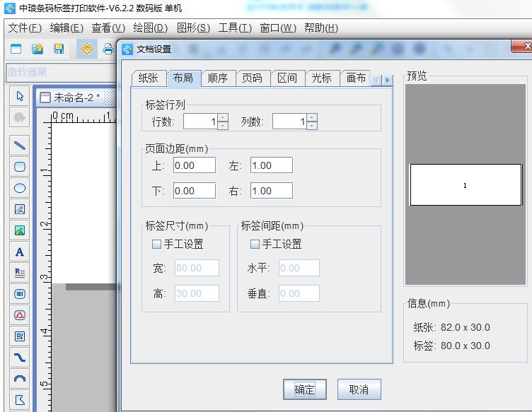Enable 手工设置 under 标签间距

pyautogui.click(x=255, y=245)
